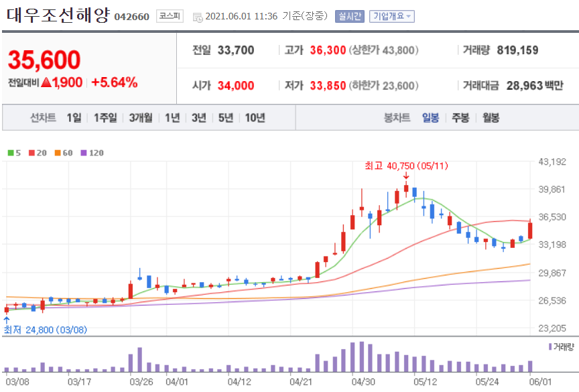Open the 기업개요 dropdown
Viewport: 579px width, 392px height.
pyautogui.click(x=392, y=16)
